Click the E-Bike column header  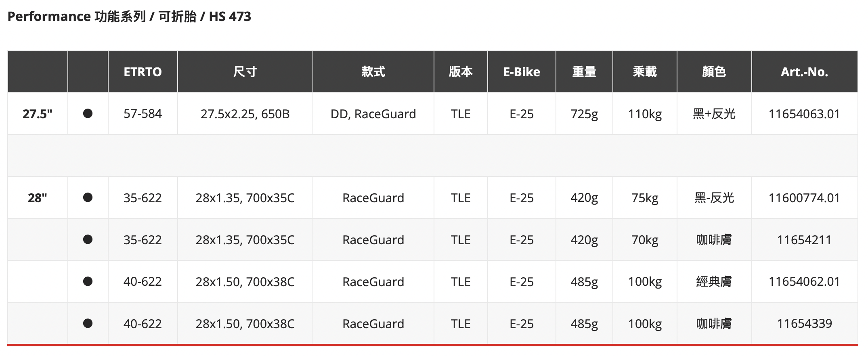point(522,72)
